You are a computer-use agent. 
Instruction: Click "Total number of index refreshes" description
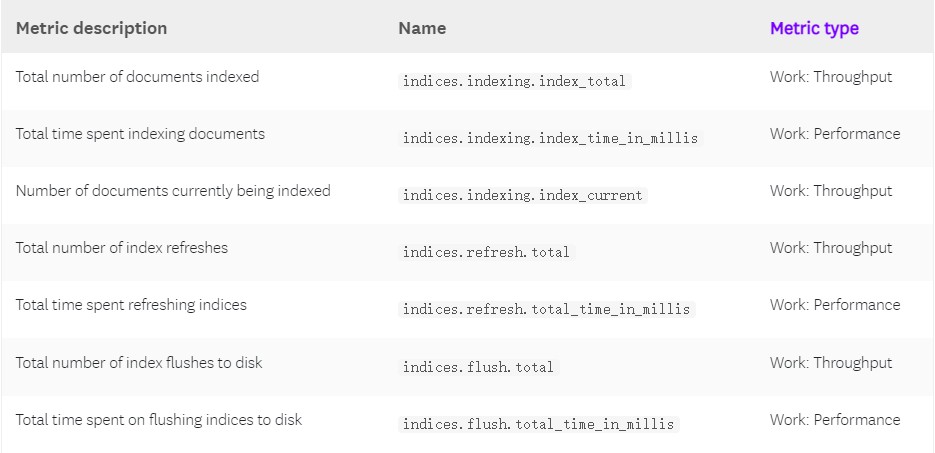click(121, 248)
